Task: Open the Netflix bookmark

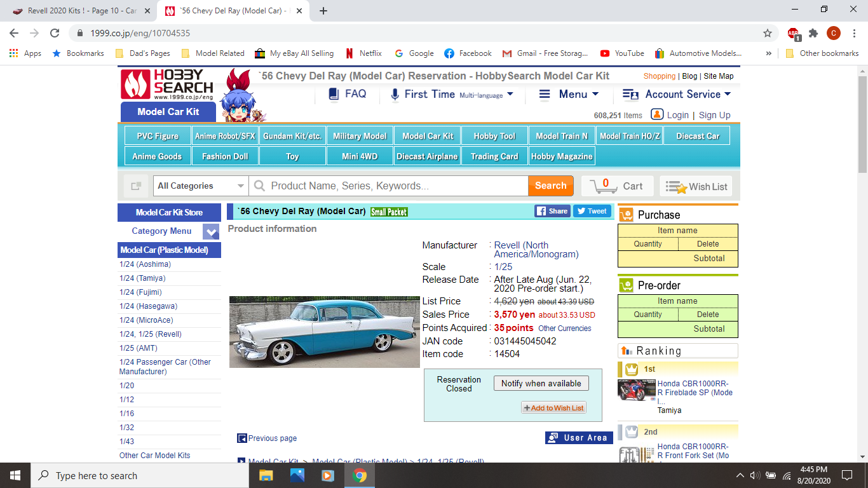Action: [x=363, y=53]
